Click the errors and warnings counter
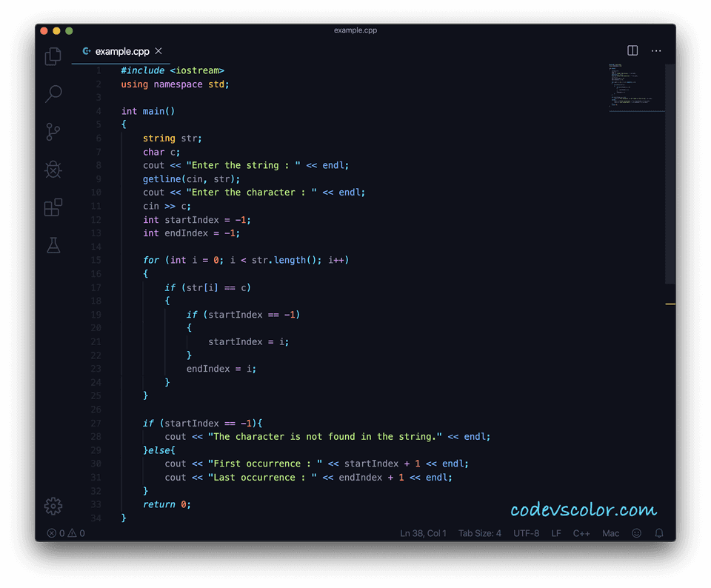This screenshot has height=588, width=711. [65, 532]
